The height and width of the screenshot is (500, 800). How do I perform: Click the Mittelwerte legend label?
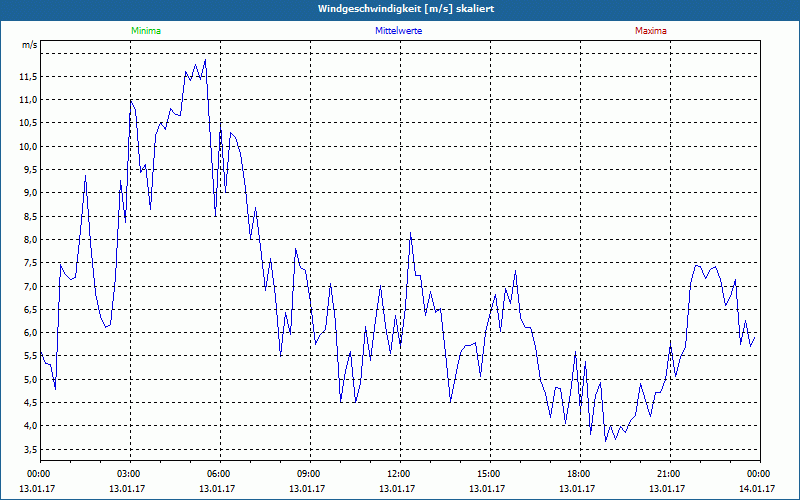pos(398,31)
